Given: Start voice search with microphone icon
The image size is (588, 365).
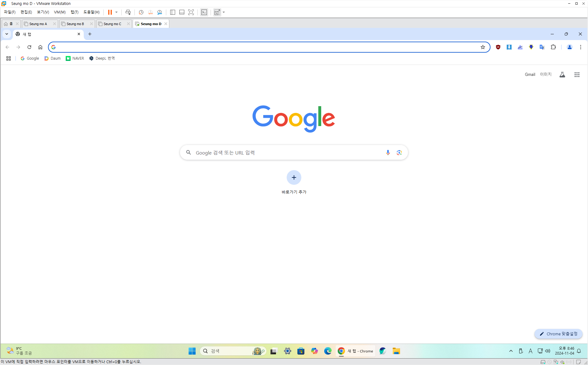Looking at the screenshot, I should pyautogui.click(x=388, y=153).
